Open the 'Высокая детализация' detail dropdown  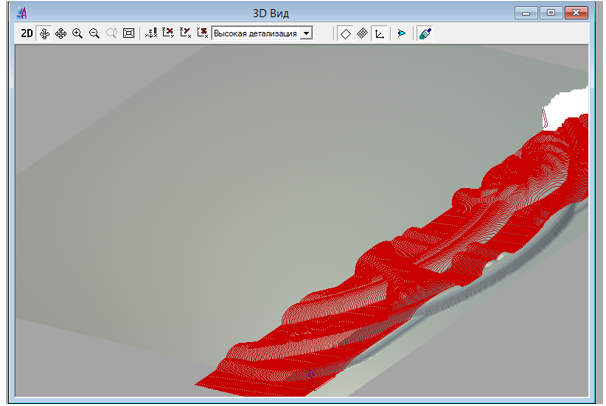coord(256,33)
